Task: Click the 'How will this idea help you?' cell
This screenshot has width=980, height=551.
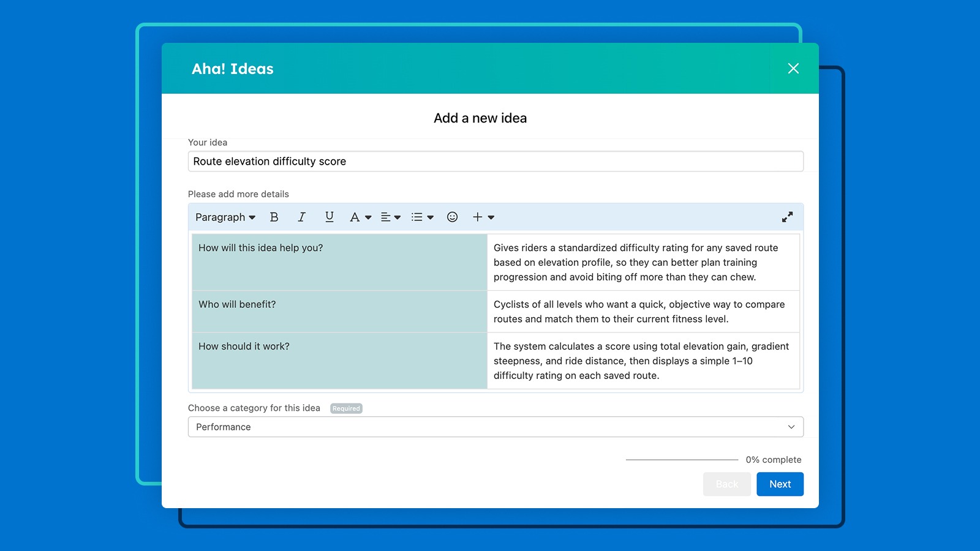Action: pyautogui.click(x=339, y=262)
